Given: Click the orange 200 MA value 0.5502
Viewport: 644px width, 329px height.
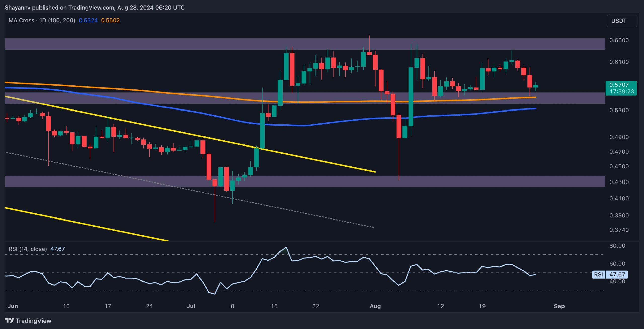Looking at the screenshot, I should click(110, 20).
